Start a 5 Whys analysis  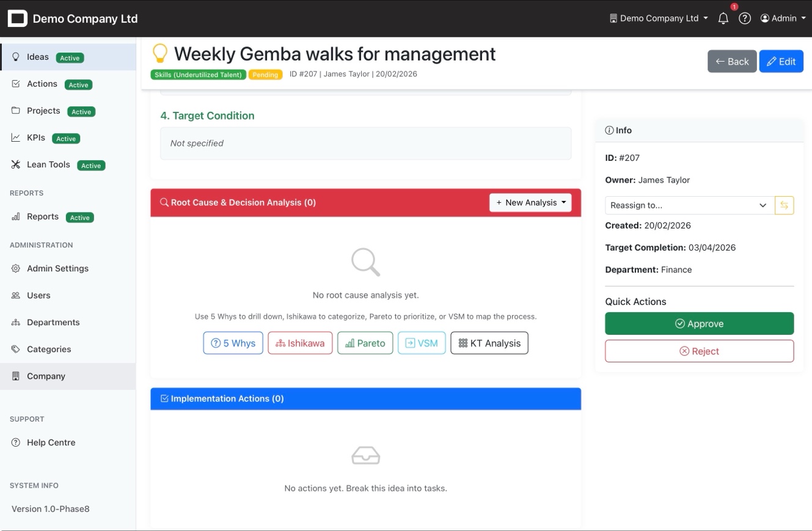pos(233,343)
